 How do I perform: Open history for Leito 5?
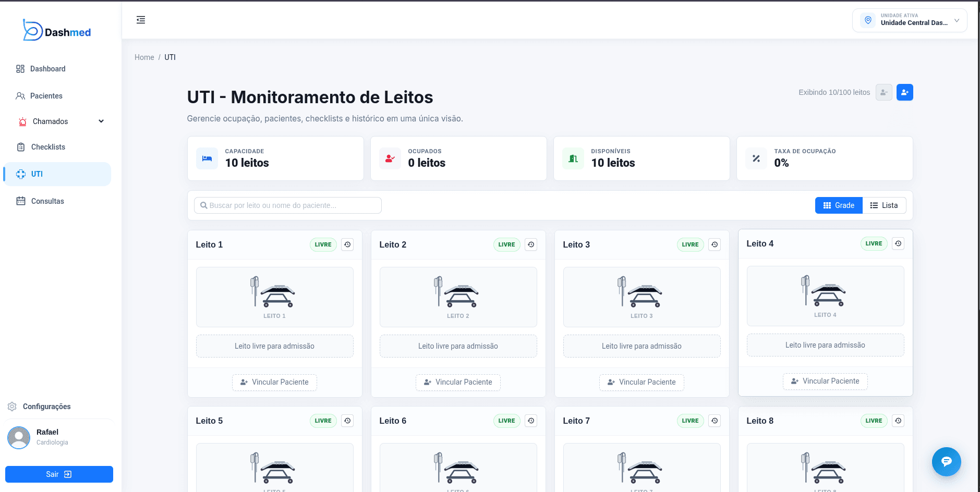[348, 421]
